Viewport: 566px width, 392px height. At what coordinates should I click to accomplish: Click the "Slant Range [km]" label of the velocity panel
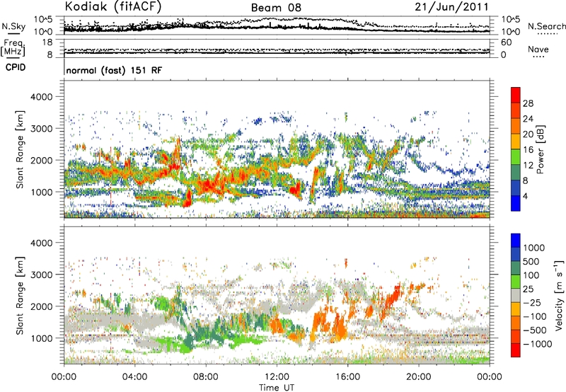click(20, 296)
